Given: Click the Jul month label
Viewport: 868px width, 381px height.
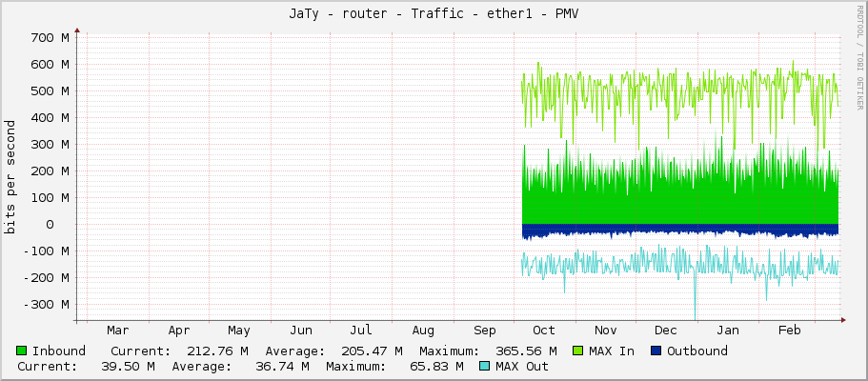Looking at the screenshot, I should pyautogui.click(x=361, y=331).
